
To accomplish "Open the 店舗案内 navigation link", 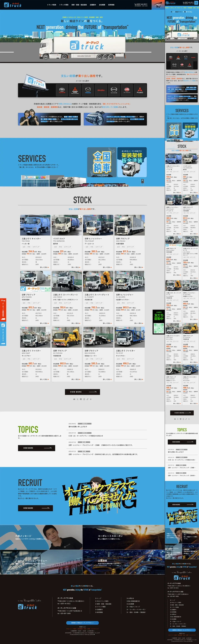I will pos(93,5).
